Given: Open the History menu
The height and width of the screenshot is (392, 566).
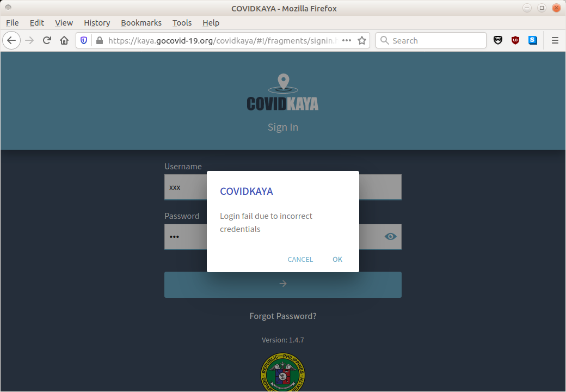Looking at the screenshot, I should 97,23.
